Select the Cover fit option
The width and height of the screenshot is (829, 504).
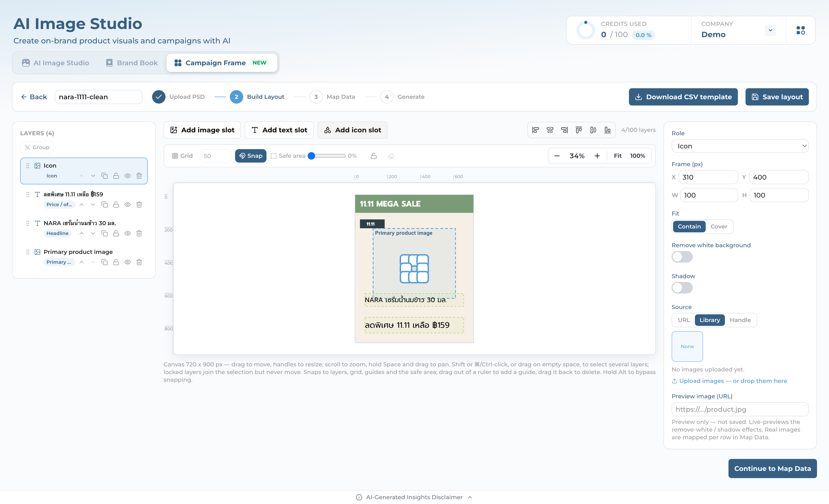pos(719,227)
